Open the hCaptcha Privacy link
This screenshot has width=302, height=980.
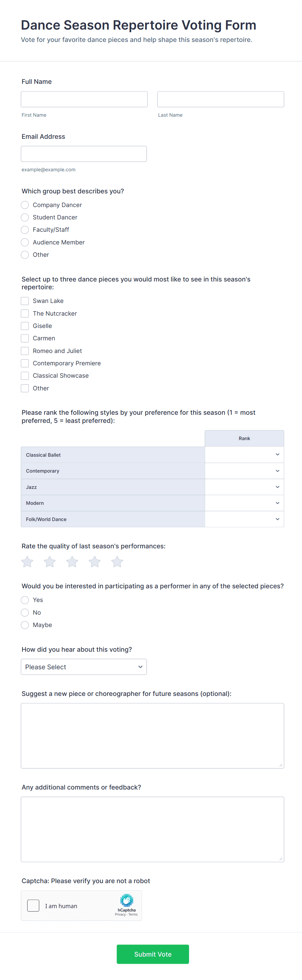120,915
